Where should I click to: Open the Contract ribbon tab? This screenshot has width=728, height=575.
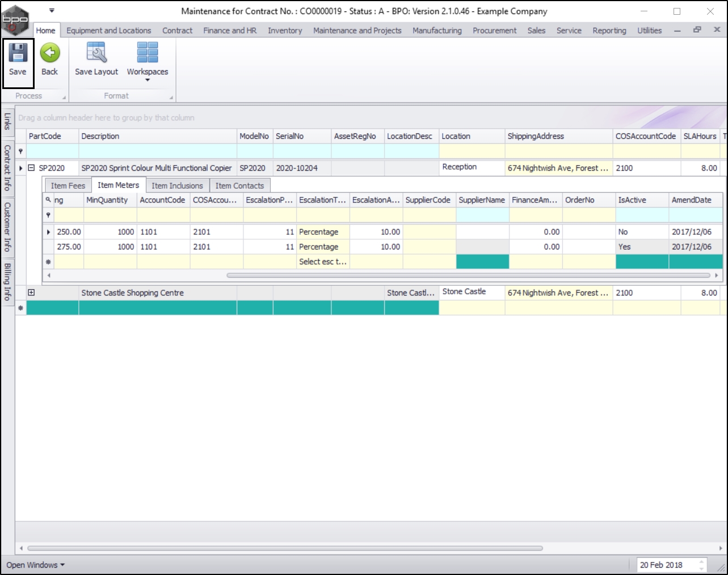point(178,31)
